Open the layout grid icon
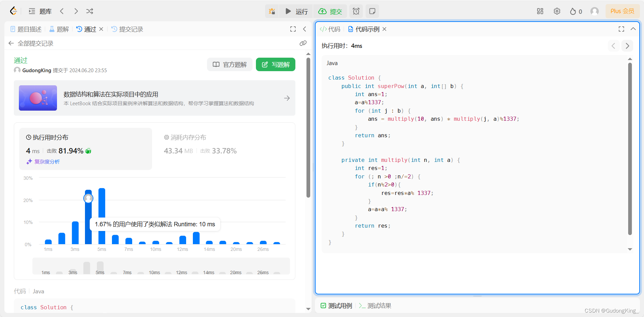 [x=540, y=11]
